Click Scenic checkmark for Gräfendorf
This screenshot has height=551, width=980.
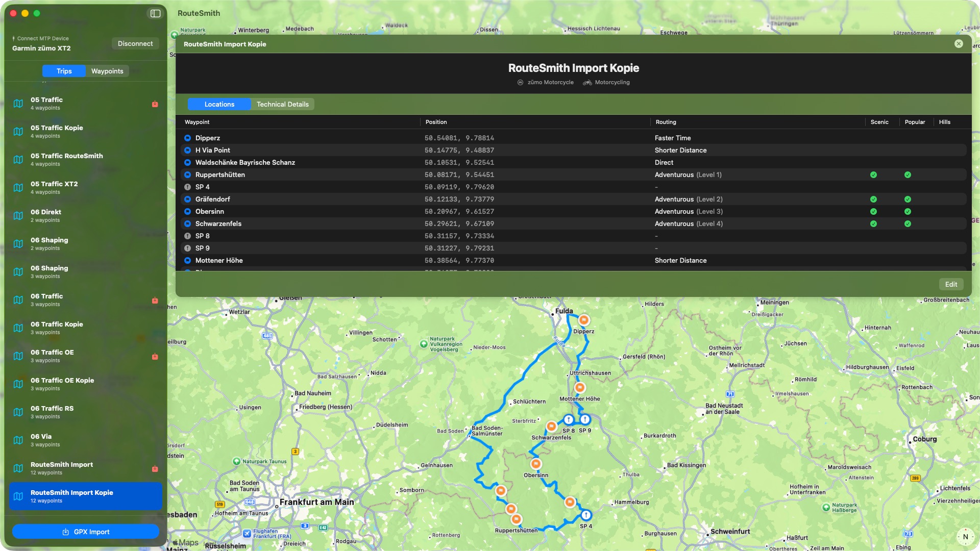873,199
